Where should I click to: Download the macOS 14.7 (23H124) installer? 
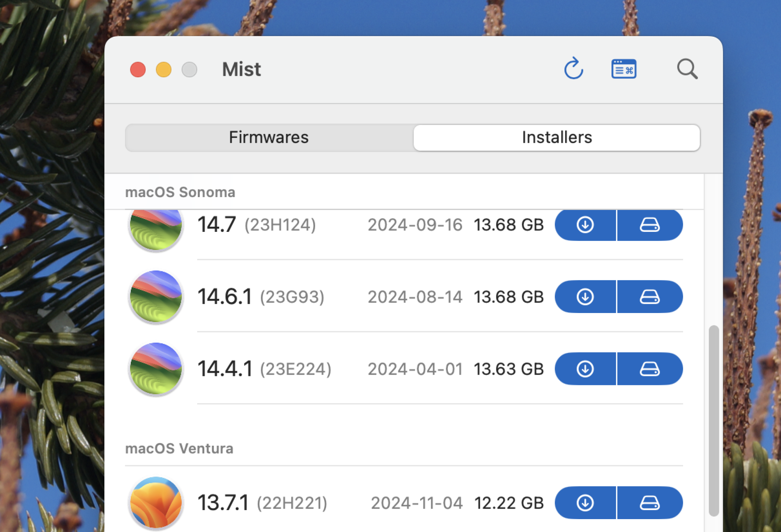585,225
